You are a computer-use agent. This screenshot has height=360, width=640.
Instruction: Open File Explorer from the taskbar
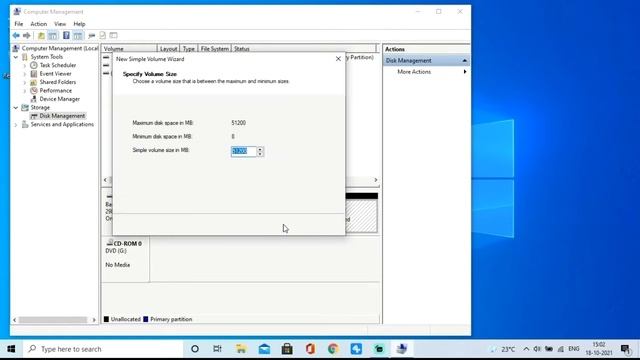pyautogui.click(x=241, y=349)
